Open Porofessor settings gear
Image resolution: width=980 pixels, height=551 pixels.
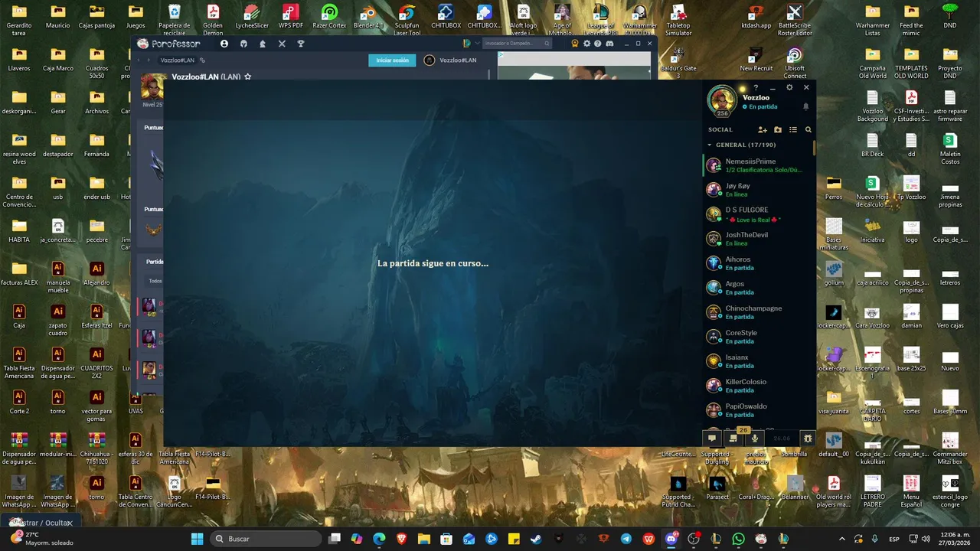pos(587,44)
